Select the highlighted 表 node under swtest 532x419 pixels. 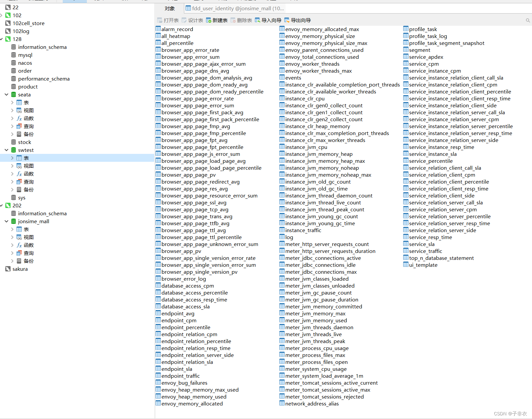(x=77, y=158)
